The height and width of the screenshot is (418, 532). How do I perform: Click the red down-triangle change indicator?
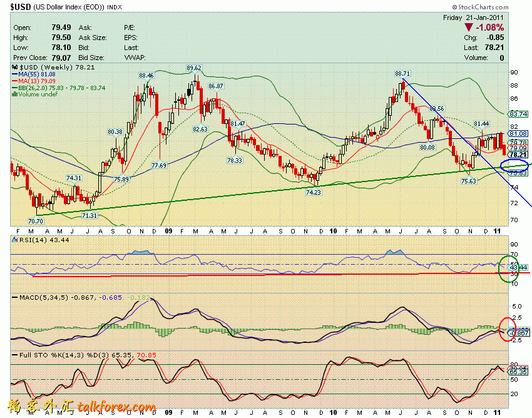point(469,28)
